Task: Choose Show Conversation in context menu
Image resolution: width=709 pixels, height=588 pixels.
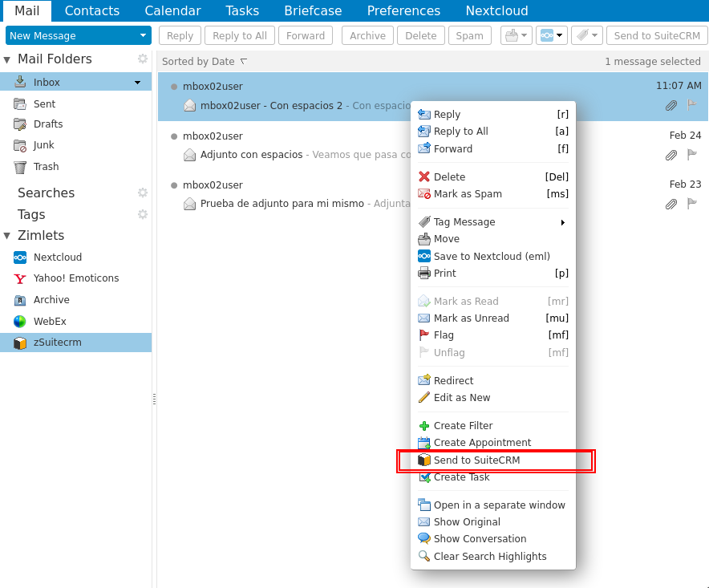Action: [493, 539]
